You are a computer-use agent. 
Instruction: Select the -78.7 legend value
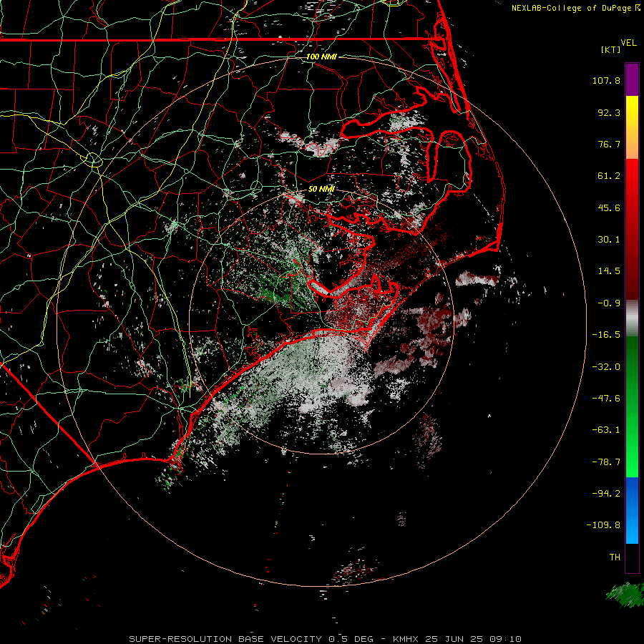click(606, 462)
